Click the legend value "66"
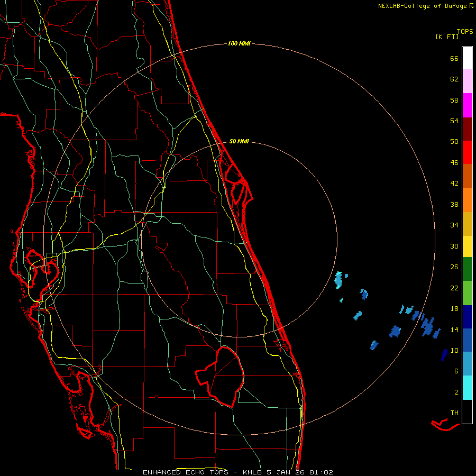476x476 pixels. (454, 59)
